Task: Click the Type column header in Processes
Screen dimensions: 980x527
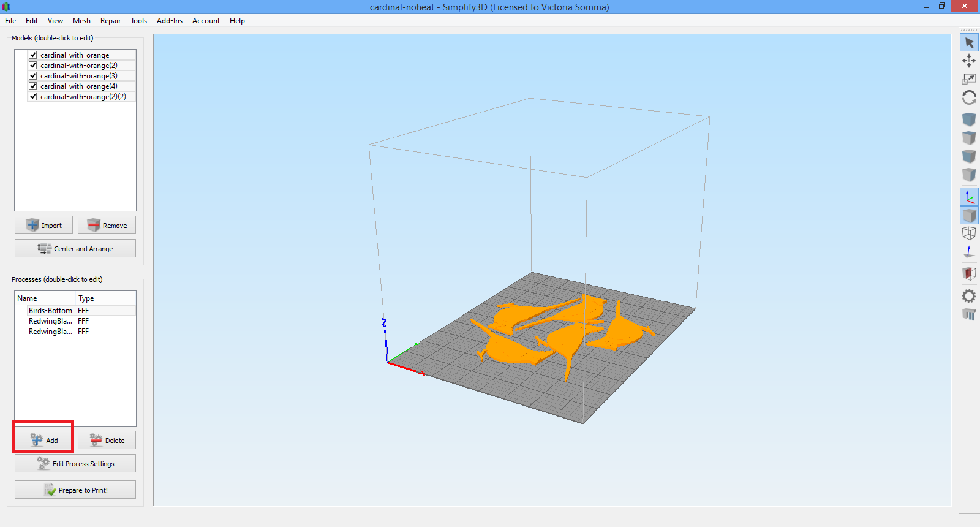Action: (x=86, y=298)
